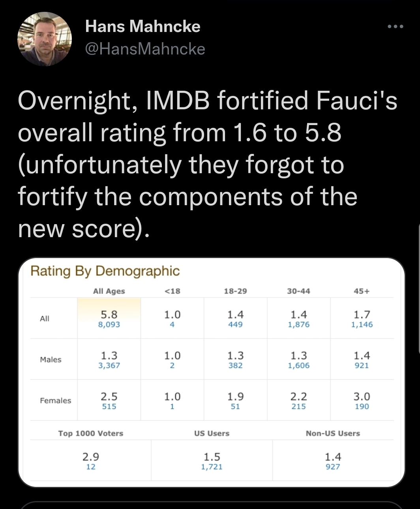Open Hans Mahncke's profile picture
This screenshot has height=509, width=420.
[44, 39]
